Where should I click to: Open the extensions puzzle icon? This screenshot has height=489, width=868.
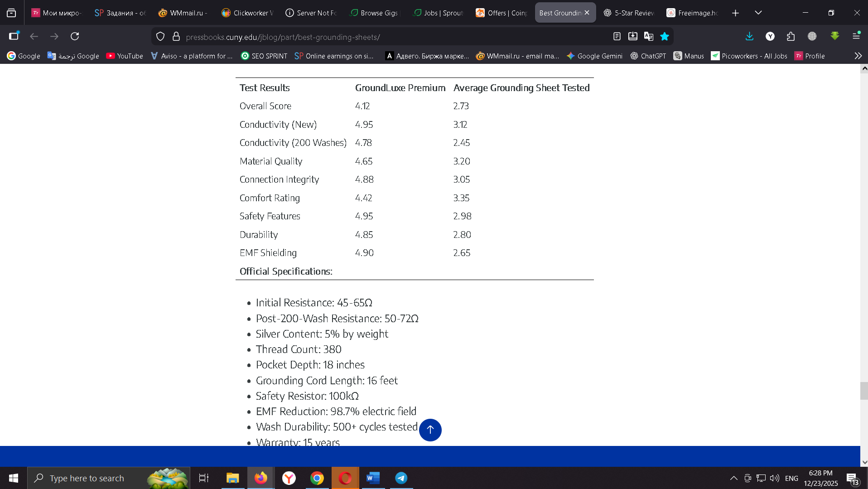[x=791, y=36]
